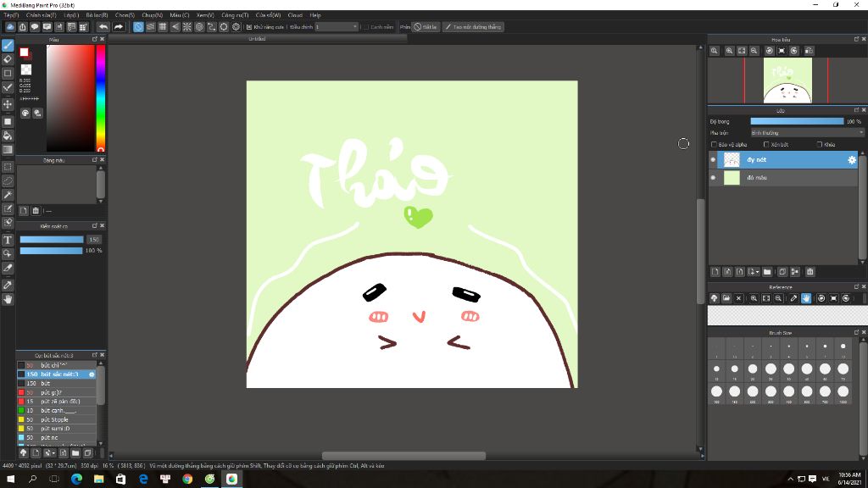The width and height of the screenshot is (868, 488).
Task: Toggle the 'Cạnh mềm' checkbox
Action: (x=366, y=26)
